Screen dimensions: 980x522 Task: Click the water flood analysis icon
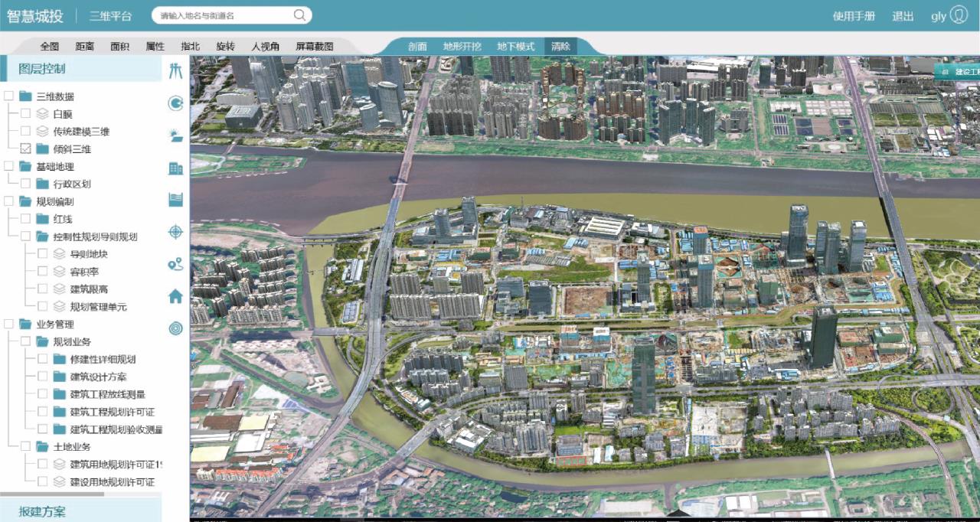point(176,200)
